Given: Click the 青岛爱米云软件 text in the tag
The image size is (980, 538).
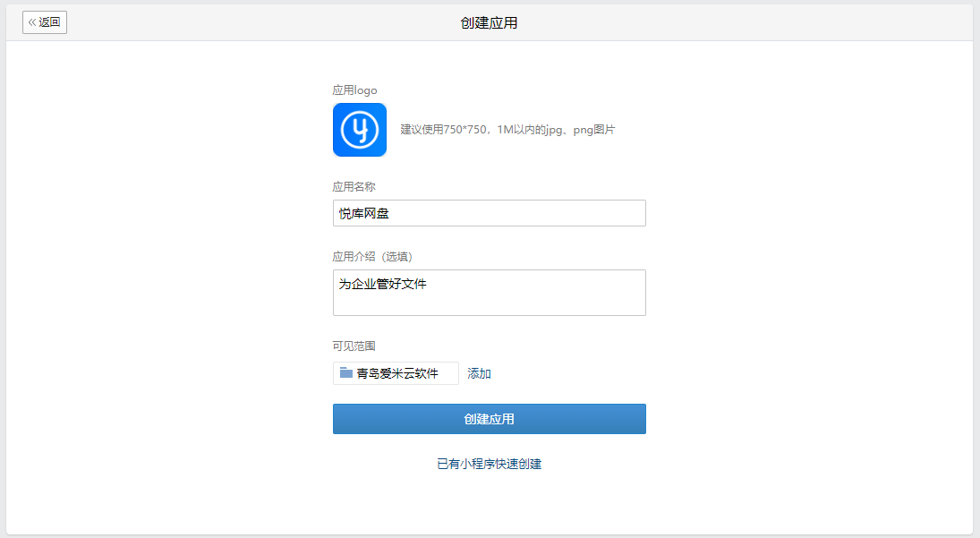Looking at the screenshot, I should [x=397, y=373].
